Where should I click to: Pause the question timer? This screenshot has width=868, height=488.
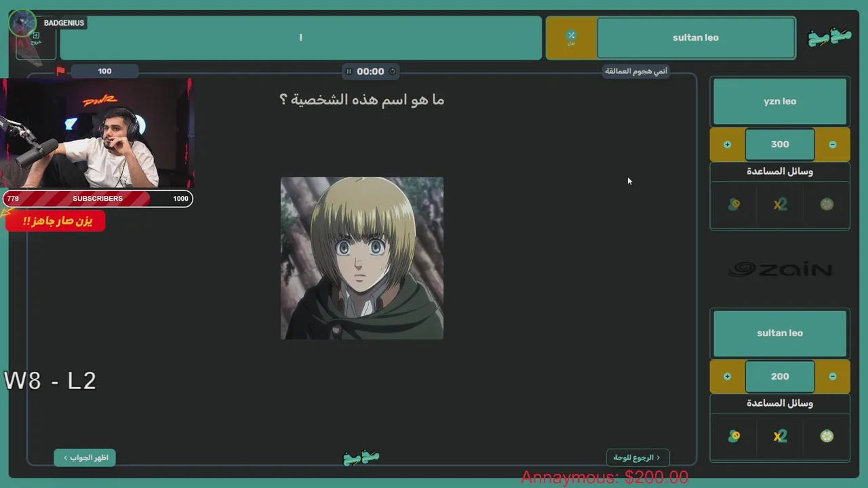[x=349, y=71]
